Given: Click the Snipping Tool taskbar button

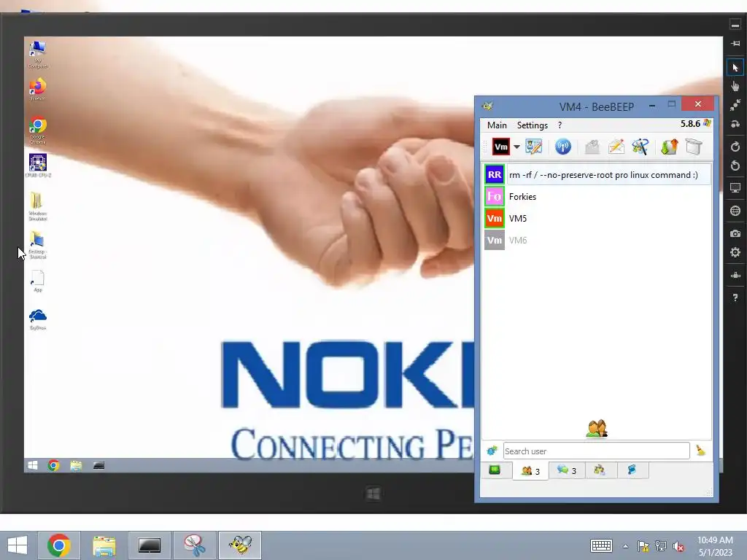Looking at the screenshot, I should coord(194,545).
